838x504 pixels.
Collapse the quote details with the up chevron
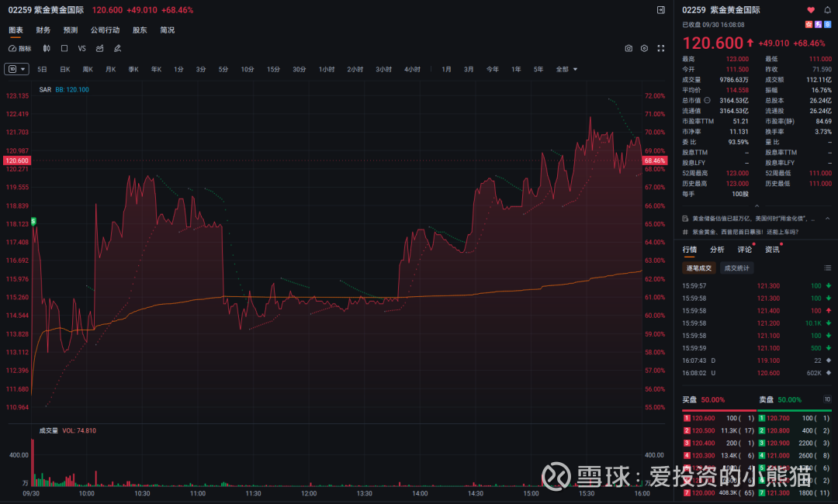[757, 205]
